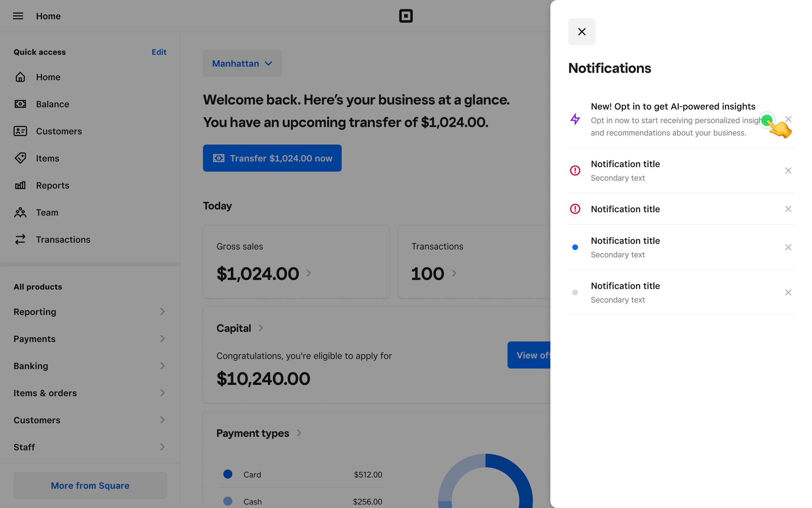Click the Square logo in header
812x508 pixels.
[x=405, y=16]
